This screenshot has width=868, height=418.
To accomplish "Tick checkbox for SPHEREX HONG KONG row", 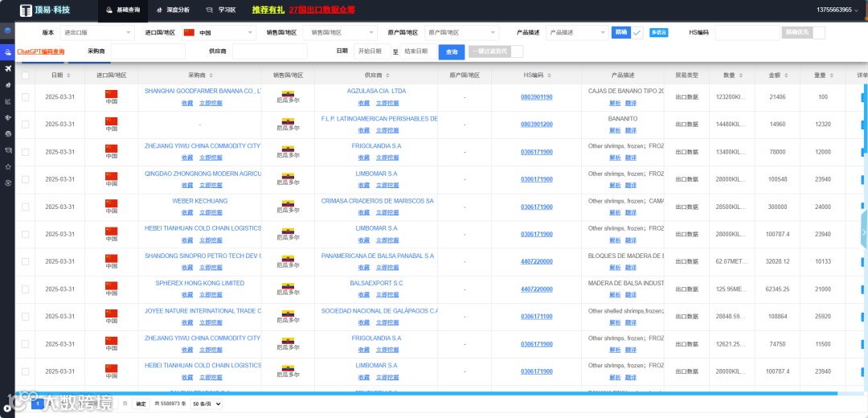I will click(26, 289).
